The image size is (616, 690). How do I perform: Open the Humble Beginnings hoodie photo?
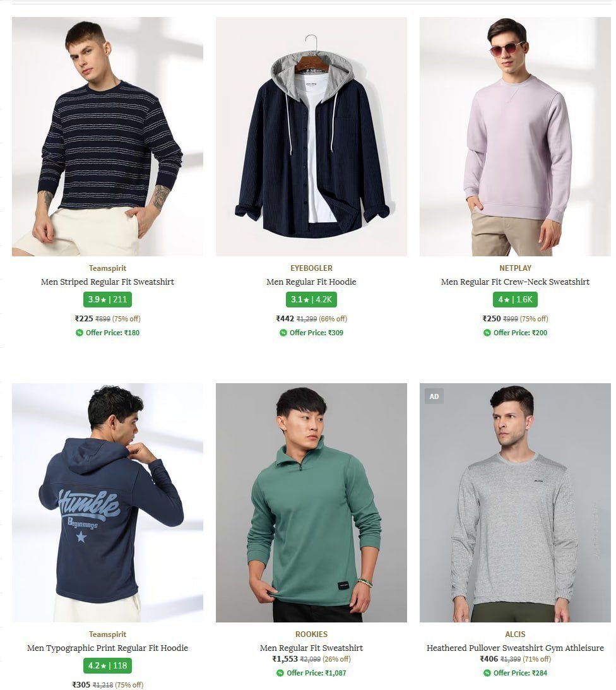click(x=107, y=503)
